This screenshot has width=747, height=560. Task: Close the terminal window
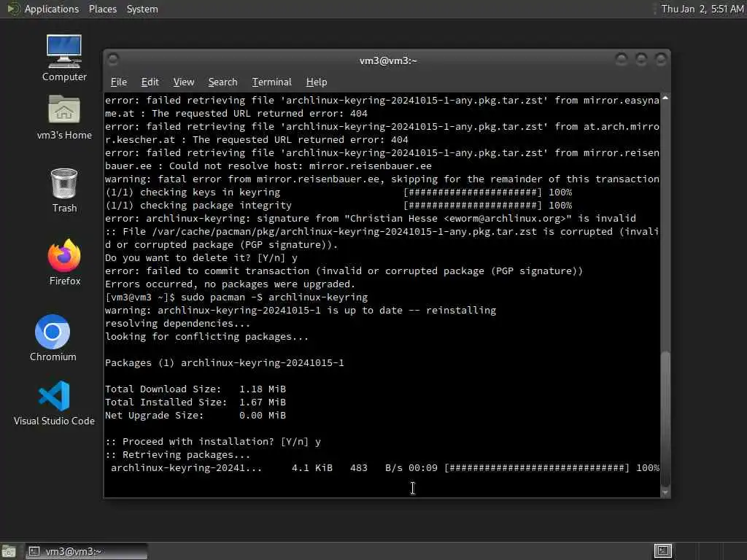click(661, 59)
